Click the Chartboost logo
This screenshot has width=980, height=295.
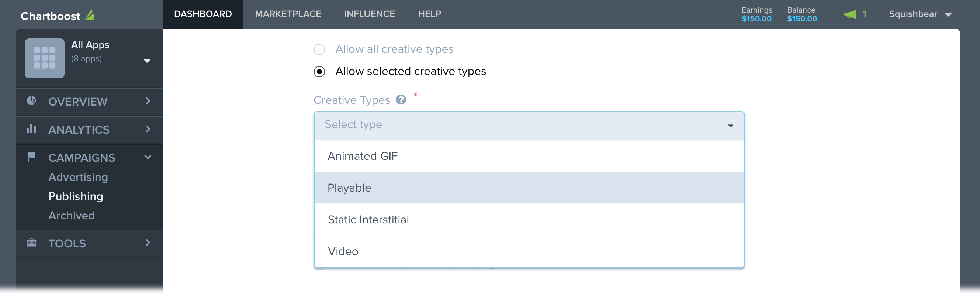tap(58, 16)
